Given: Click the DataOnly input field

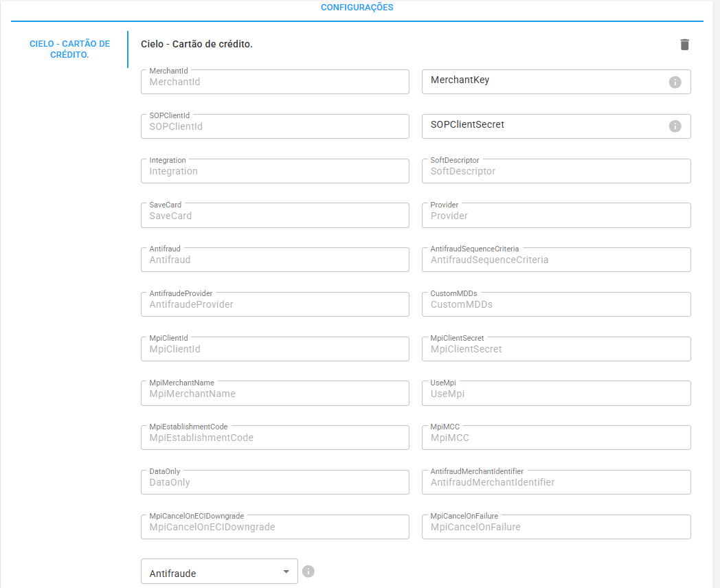Looking at the screenshot, I should point(275,482).
